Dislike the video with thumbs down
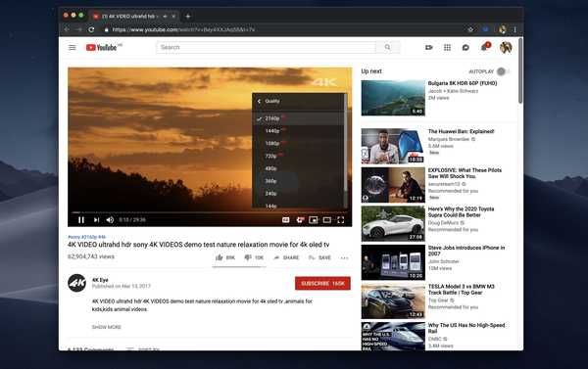Screen dimensions: 588x369 (x=254, y=257)
